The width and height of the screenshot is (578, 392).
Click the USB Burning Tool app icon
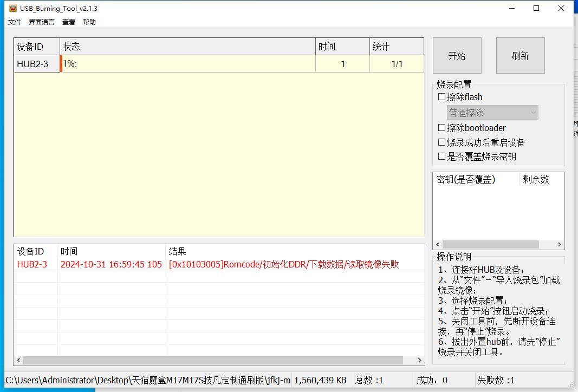pyautogui.click(x=13, y=8)
